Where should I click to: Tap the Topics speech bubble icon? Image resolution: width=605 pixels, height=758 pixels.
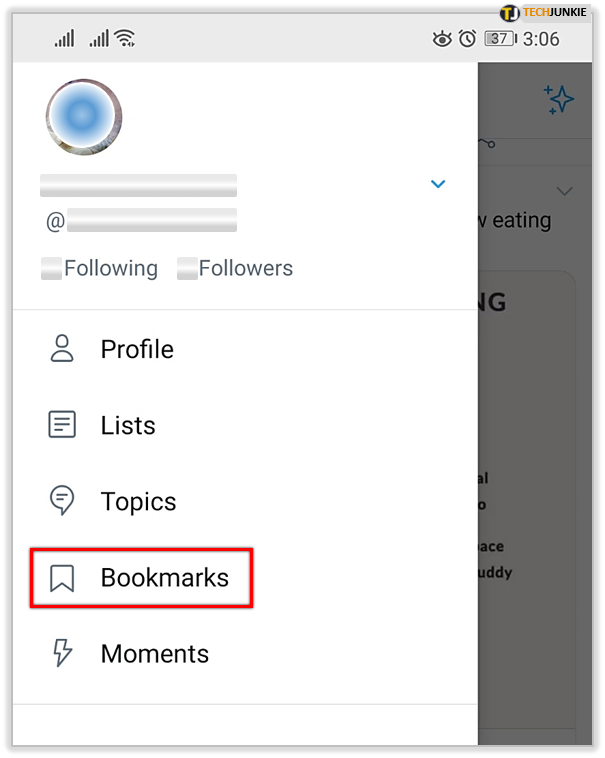(62, 501)
